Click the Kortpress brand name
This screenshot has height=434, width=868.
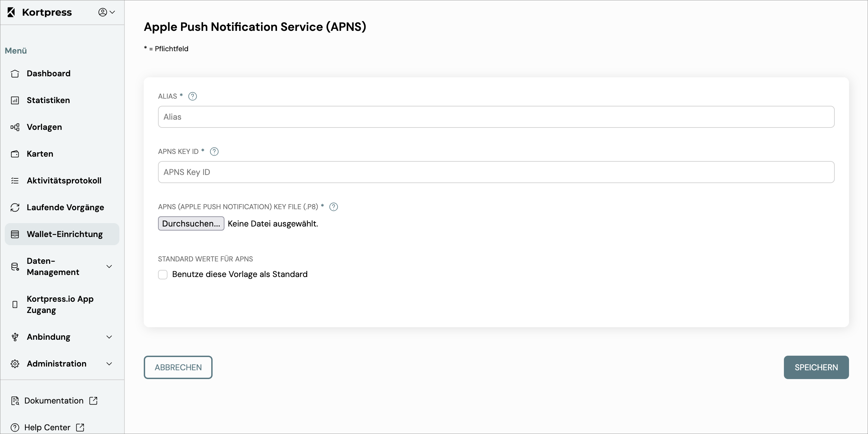click(x=47, y=13)
